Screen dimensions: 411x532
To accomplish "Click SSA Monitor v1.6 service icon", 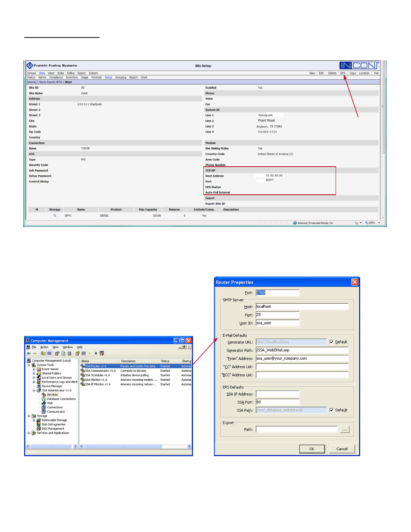I will tap(83, 380).
